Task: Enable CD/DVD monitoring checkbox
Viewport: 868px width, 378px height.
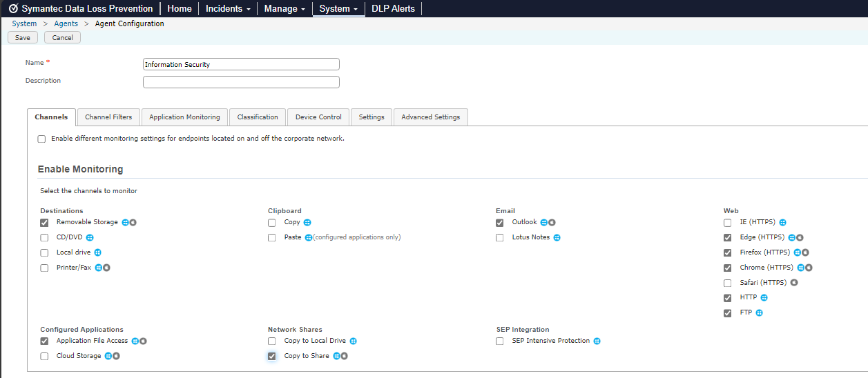Action: click(44, 238)
